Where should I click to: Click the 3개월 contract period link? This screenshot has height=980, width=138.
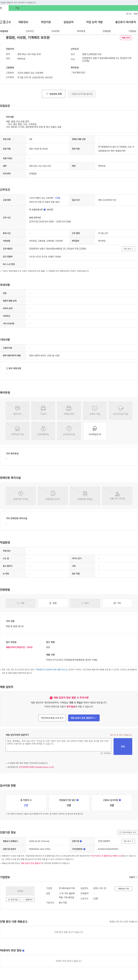[x=57, y=198]
